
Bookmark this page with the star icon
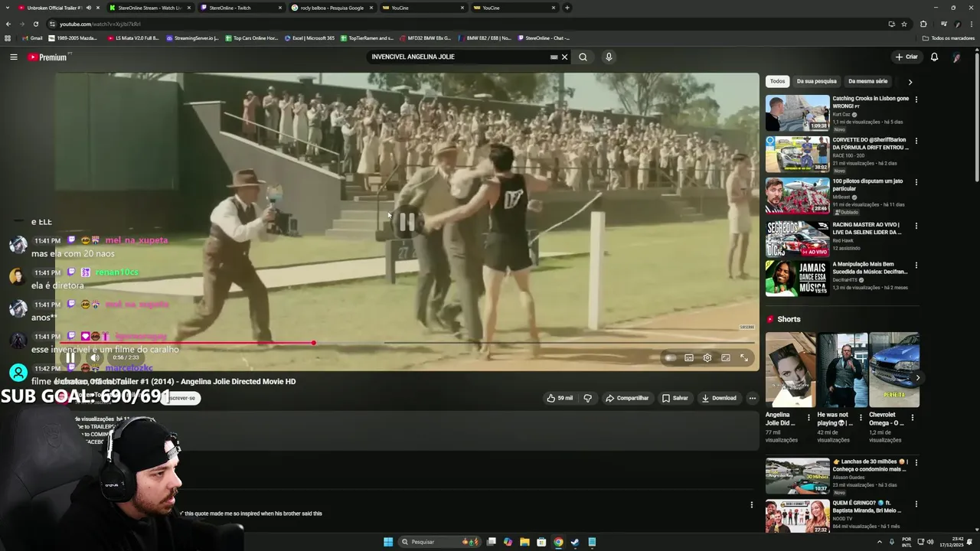[903, 24]
